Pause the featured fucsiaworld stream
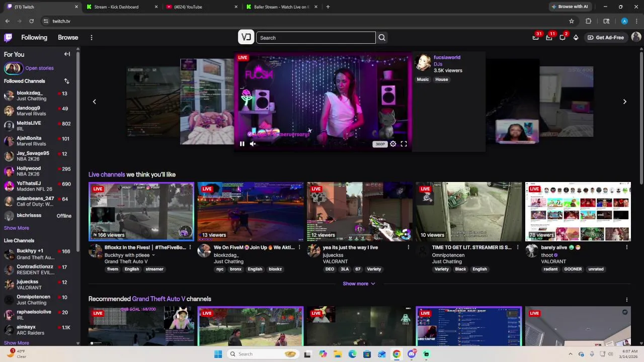The image size is (644, 362). coord(242,144)
